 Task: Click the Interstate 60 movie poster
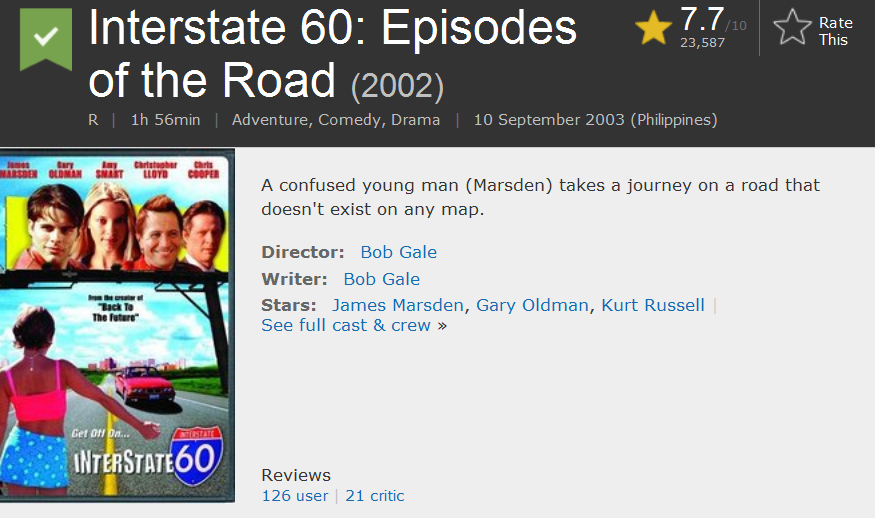tap(117, 325)
